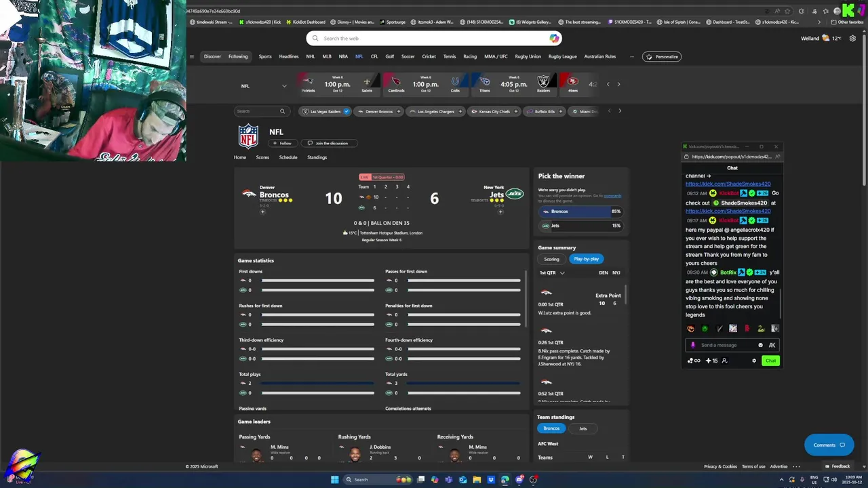The width and height of the screenshot is (868, 488).
Task: Open the Standings tab under NFL
Action: click(x=317, y=157)
